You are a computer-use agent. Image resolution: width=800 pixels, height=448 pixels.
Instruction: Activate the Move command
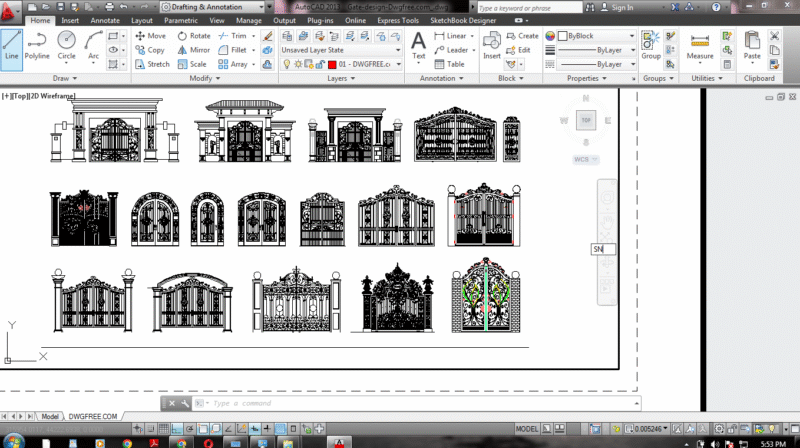pos(151,36)
